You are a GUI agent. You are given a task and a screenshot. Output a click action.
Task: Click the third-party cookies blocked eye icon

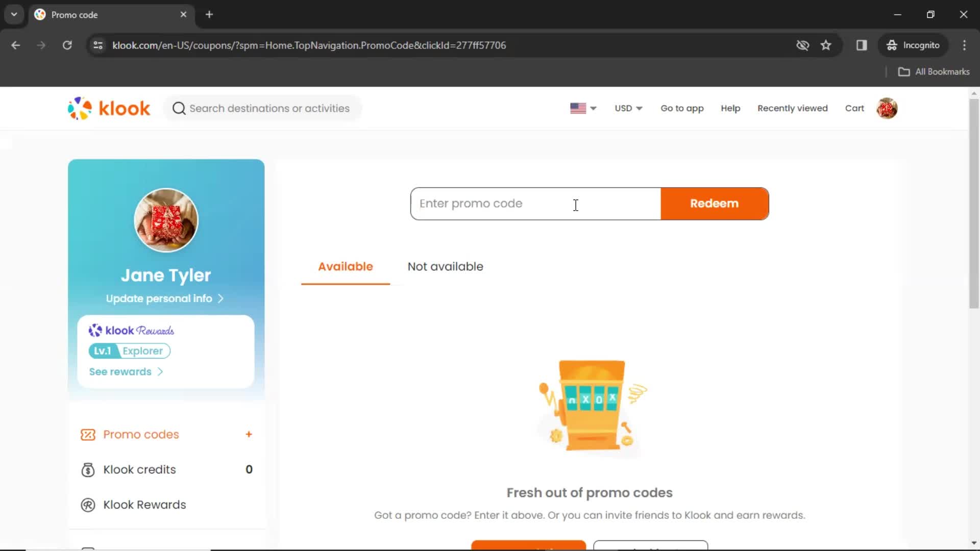pyautogui.click(x=802, y=45)
